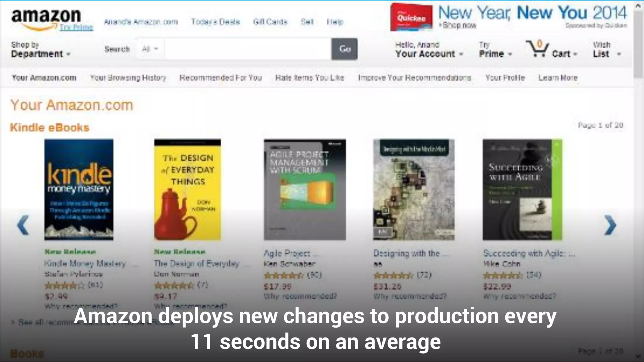Open the Sell link
This screenshot has width=644, height=362.
[x=307, y=22]
